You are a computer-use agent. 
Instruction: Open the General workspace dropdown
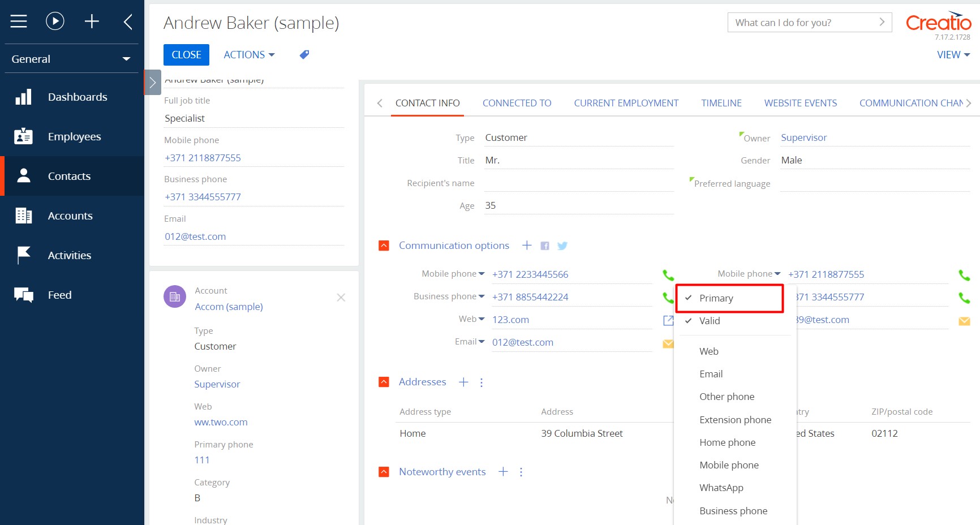71,59
